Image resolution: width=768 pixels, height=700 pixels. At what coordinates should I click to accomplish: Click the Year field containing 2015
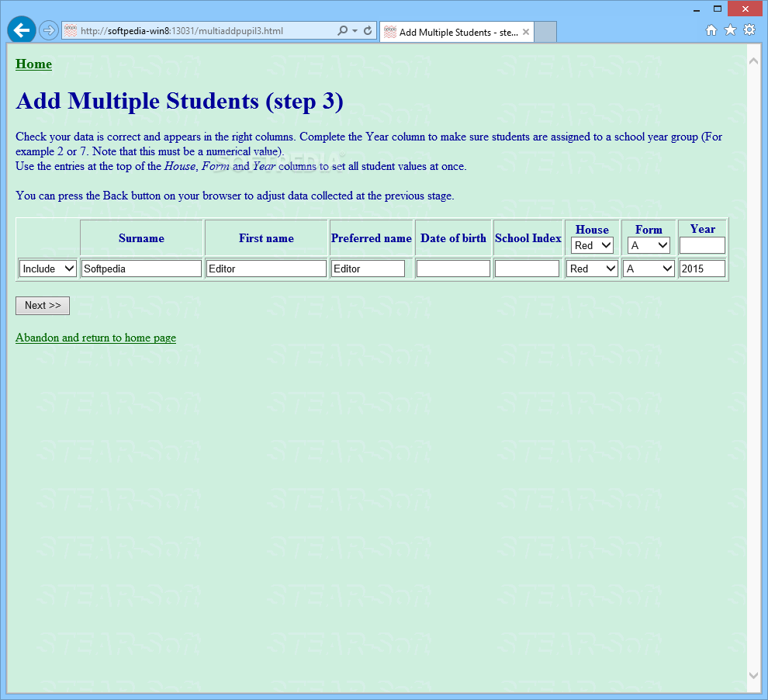[x=702, y=269]
